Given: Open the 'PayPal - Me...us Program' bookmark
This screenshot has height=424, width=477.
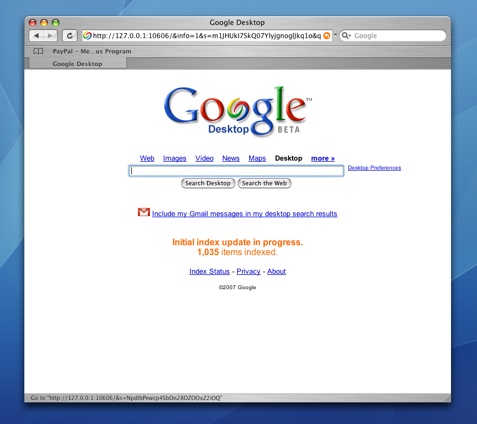Looking at the screenshot, I should pyautogui.click(x=92, y=51).
